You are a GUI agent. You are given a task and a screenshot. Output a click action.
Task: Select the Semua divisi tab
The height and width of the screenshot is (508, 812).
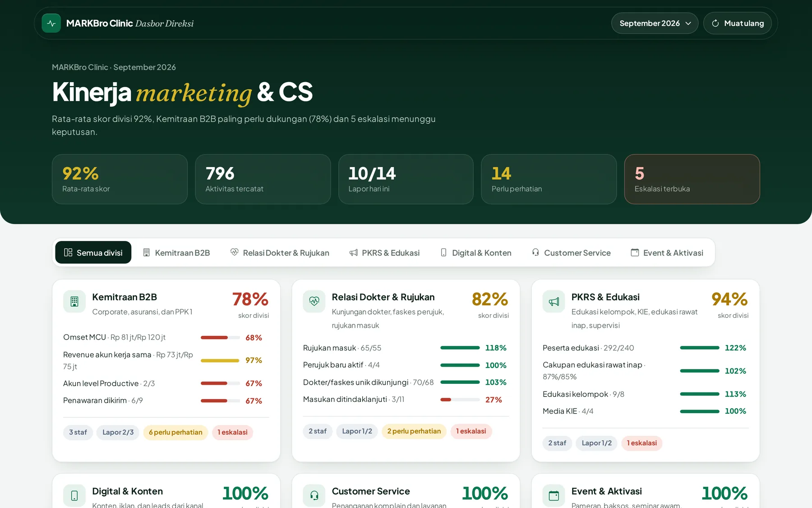pyautogui.click(x=93, y=252)
